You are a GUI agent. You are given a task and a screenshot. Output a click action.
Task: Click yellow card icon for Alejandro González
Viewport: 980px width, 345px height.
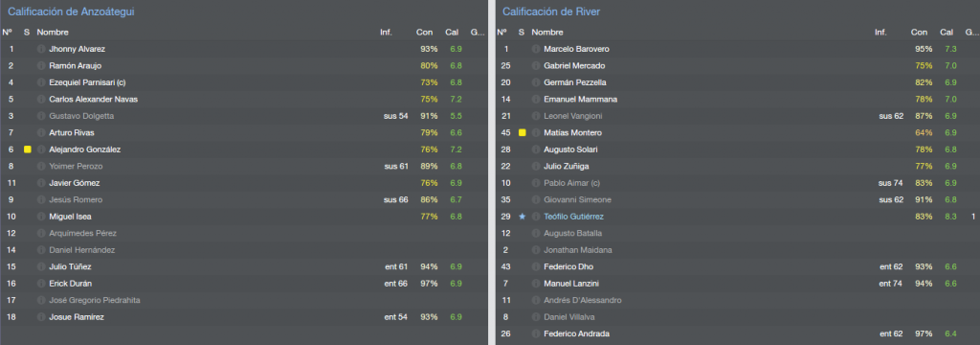point(27,149)
